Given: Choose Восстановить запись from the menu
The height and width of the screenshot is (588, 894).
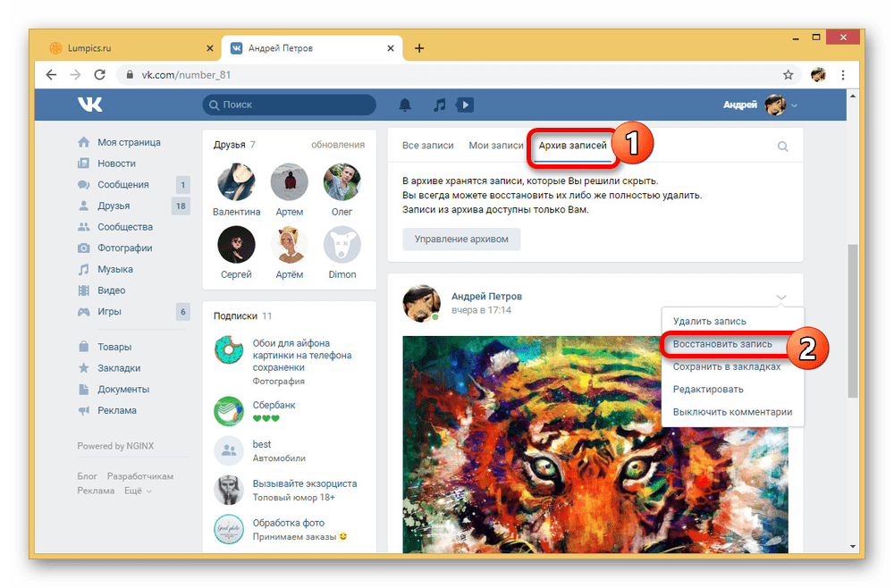Looking at the screenshot, I should 722,344.
